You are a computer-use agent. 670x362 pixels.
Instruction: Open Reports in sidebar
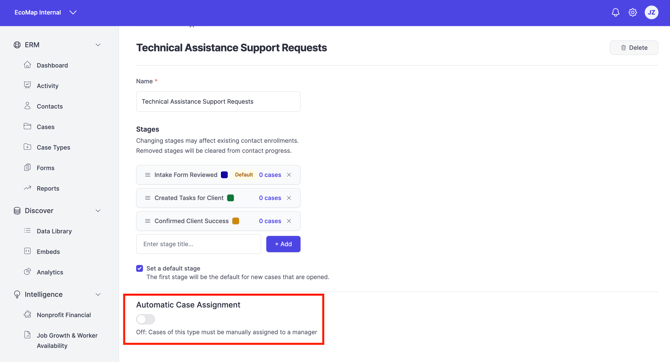click(48, 188)
